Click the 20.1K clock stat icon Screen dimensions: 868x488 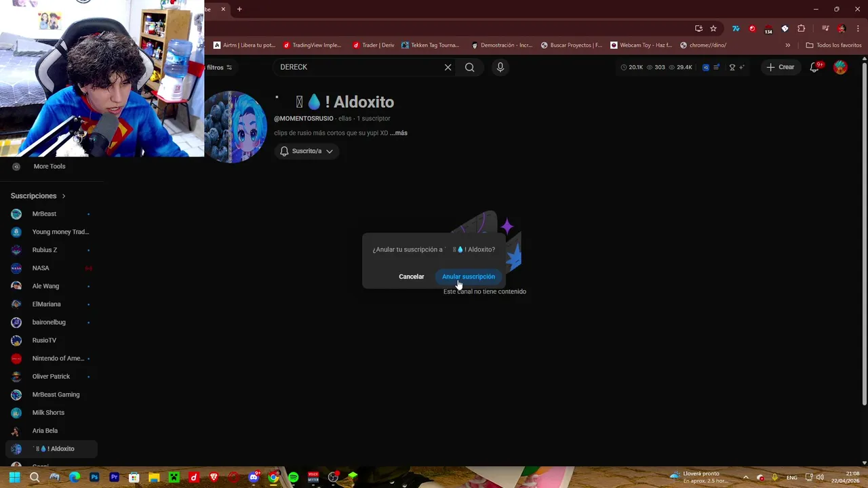624,67
